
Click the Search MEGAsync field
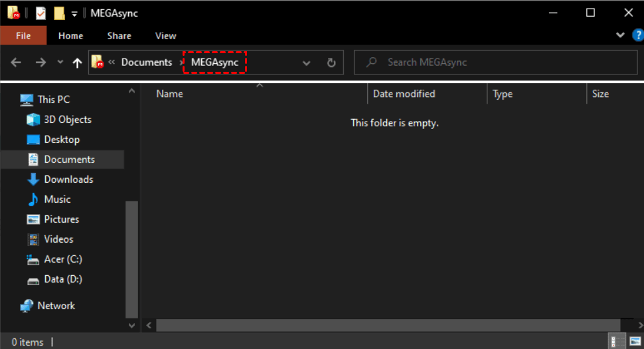click(x=496, y=62)
